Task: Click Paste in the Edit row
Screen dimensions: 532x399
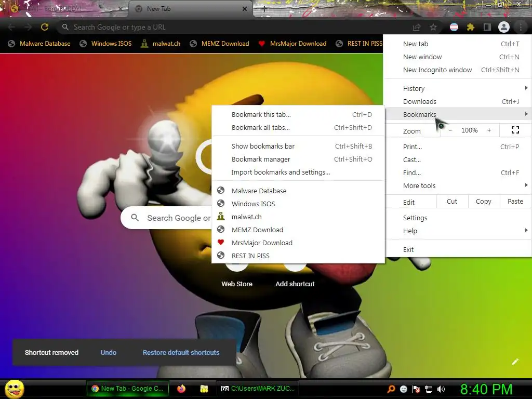Action: (515, 202)
